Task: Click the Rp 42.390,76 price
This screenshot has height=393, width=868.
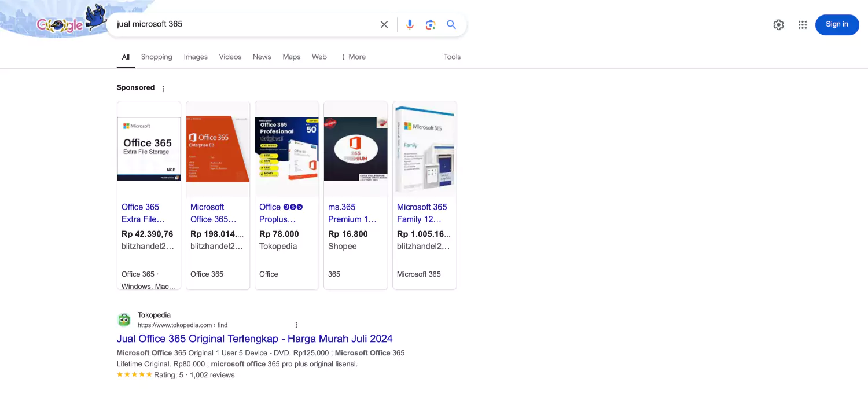Action: pyautogui.click(x=148, y=234)
